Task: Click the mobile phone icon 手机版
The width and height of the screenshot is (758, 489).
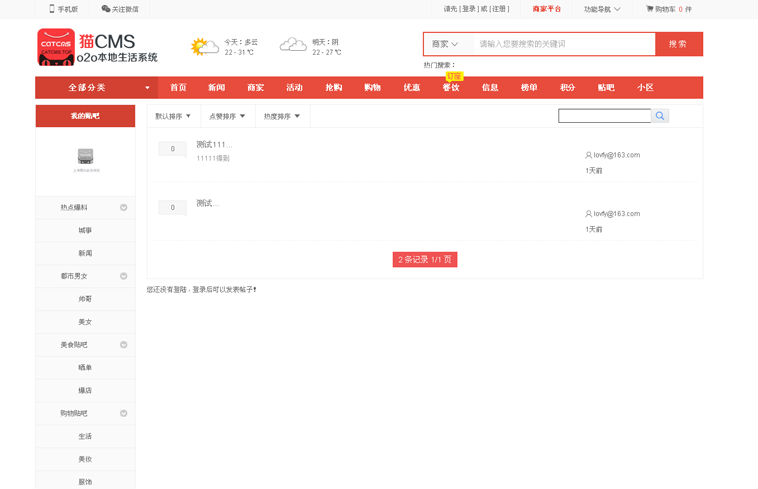Action: pos(52,9)
